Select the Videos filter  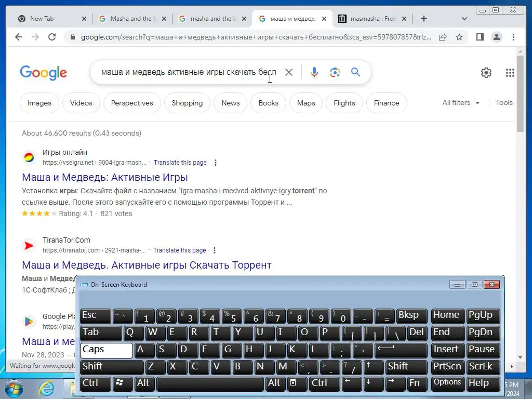click(x=81, y=103)
